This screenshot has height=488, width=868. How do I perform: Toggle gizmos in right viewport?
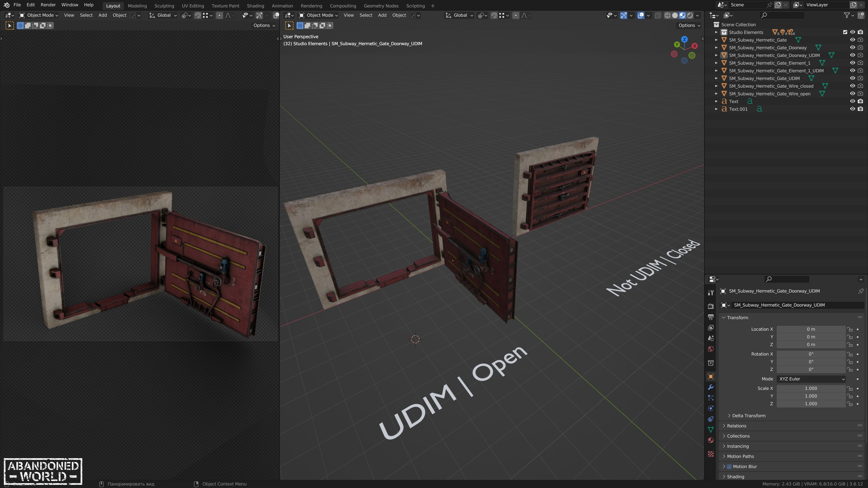[x=623, y=15]
